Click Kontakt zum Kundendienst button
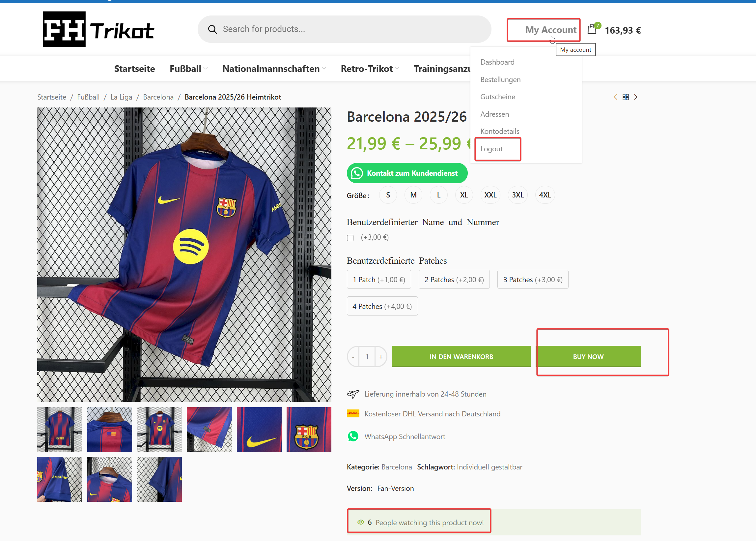Image resolution: width=756 pixels, height=541 pixels. tap(407, 173)
